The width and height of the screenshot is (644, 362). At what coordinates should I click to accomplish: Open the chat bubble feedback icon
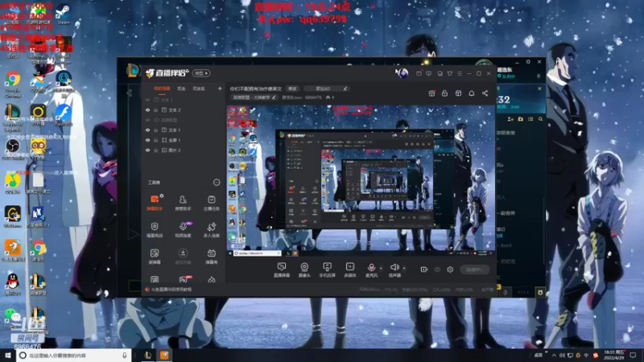[429, 73]
